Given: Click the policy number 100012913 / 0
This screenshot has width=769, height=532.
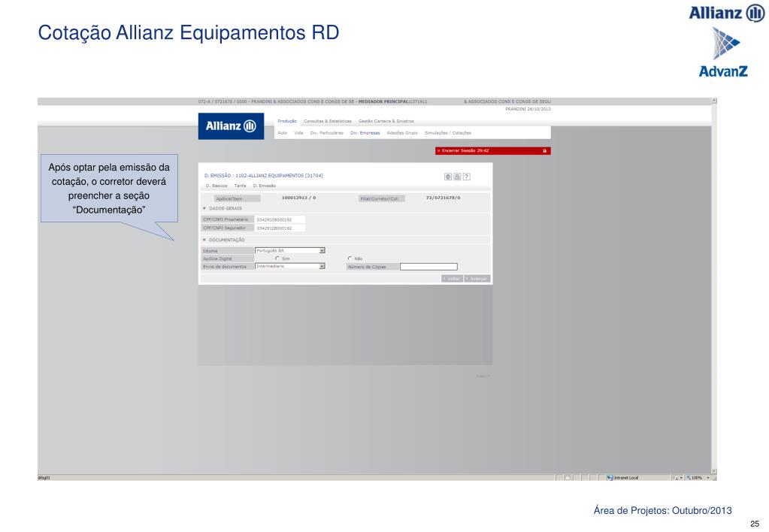Looking at the screenshot, I should pos(298,198).
